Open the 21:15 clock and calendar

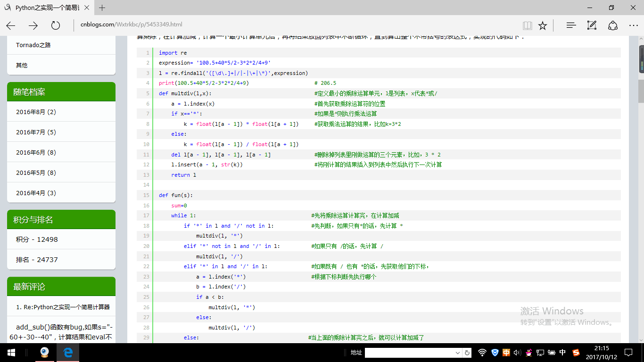point(601,353)
